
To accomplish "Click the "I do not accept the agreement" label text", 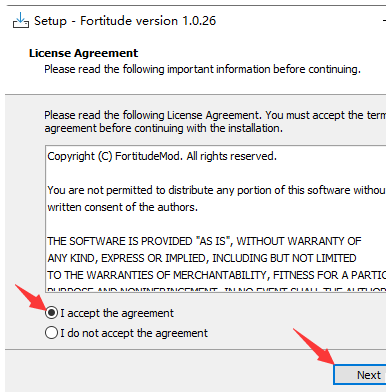I will pyautogui.click(x=134, y=333).
